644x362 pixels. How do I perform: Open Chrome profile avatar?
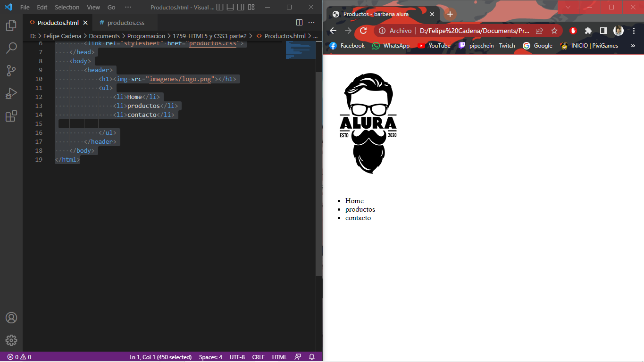click(619, 31)
